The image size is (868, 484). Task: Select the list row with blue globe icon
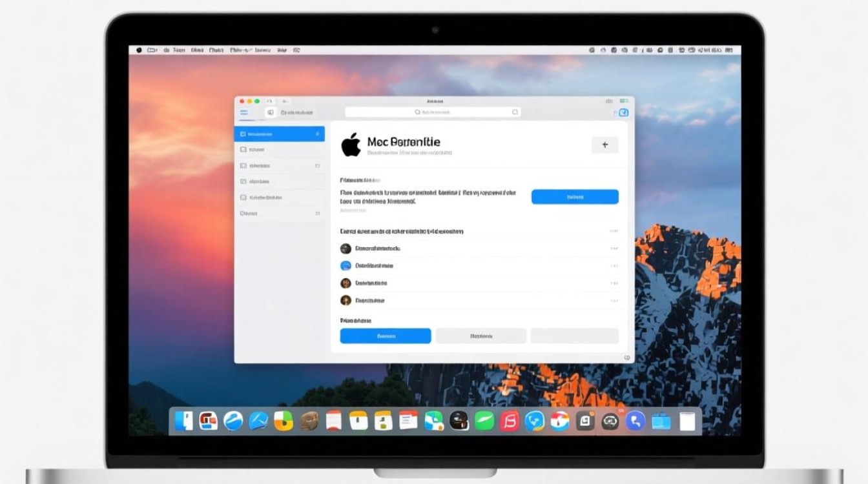pyautogui.click(x=479, y=265)
